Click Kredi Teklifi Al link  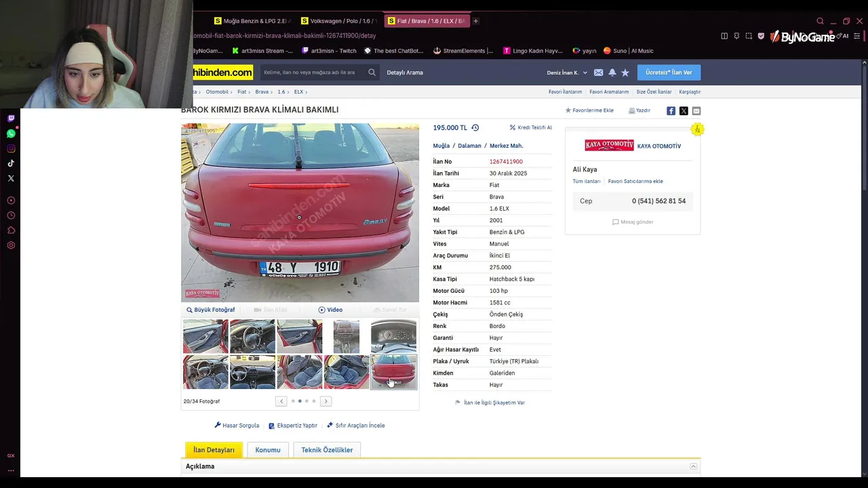[531, 127]
